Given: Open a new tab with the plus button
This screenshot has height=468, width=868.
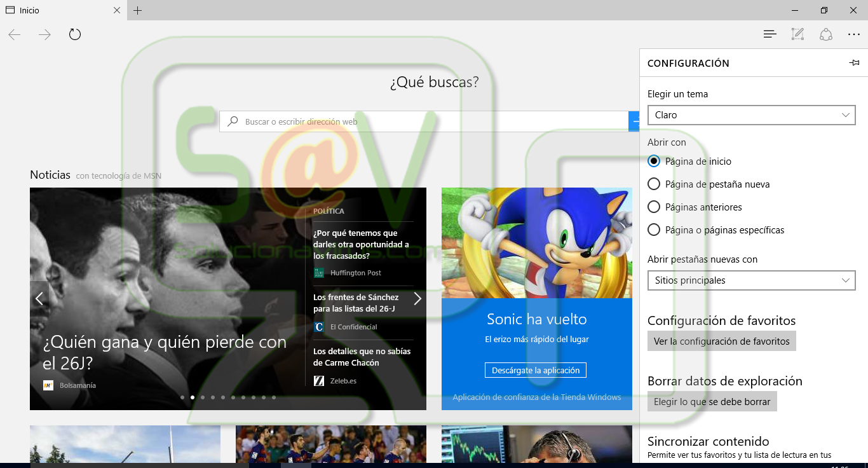Looking at the screenshot, I should coord(138,10).
